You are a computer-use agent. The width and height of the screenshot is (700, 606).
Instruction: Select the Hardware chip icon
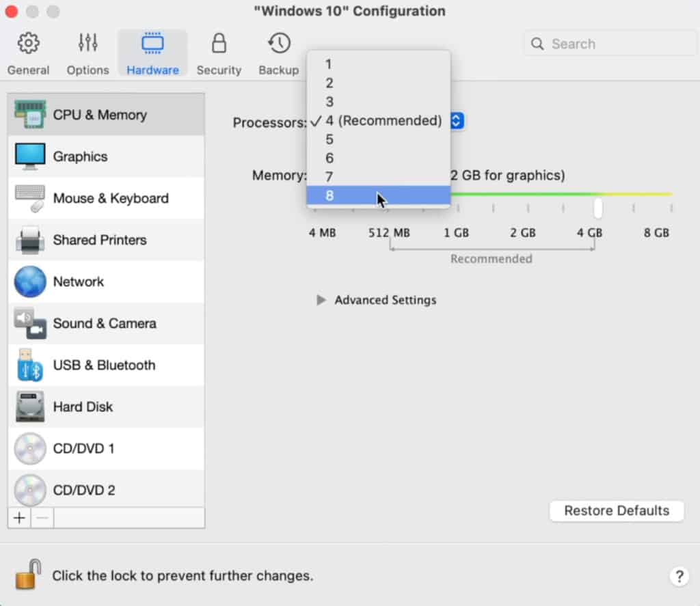152,43
